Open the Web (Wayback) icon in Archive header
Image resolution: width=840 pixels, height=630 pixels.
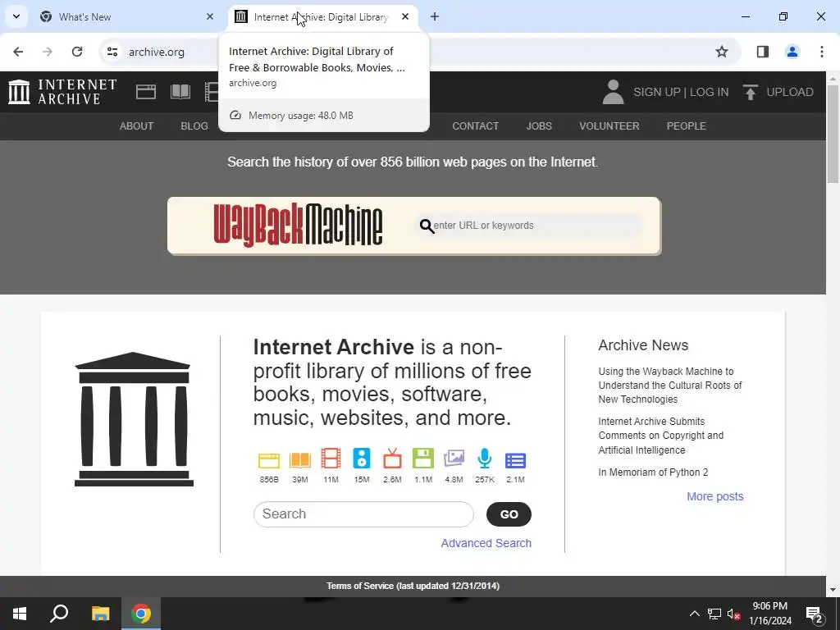pos(146,92)
